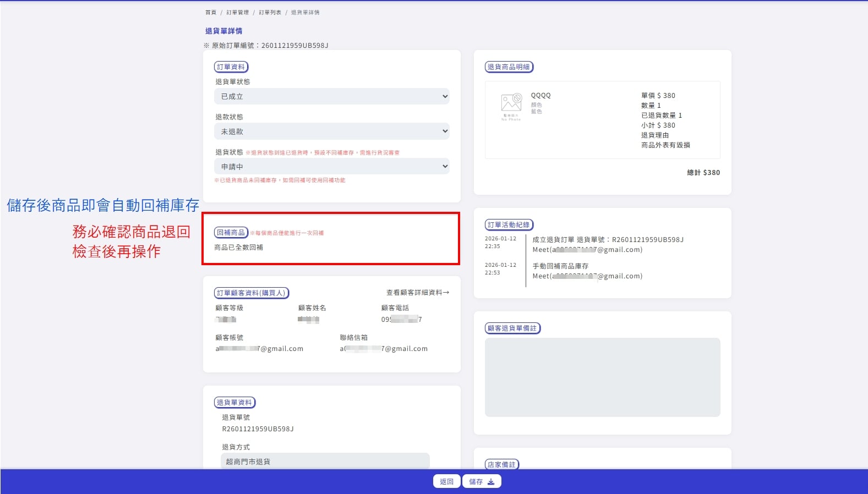Go to 訂單管理 breadcrumb

coord(238,12)
